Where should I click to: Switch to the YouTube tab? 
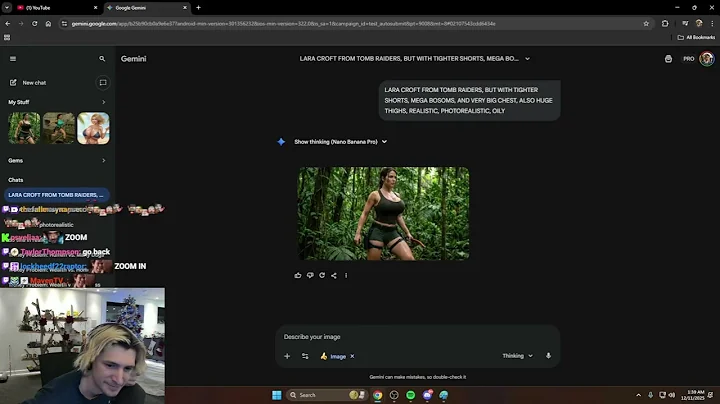pyautogui.click(x=55, y=8)
